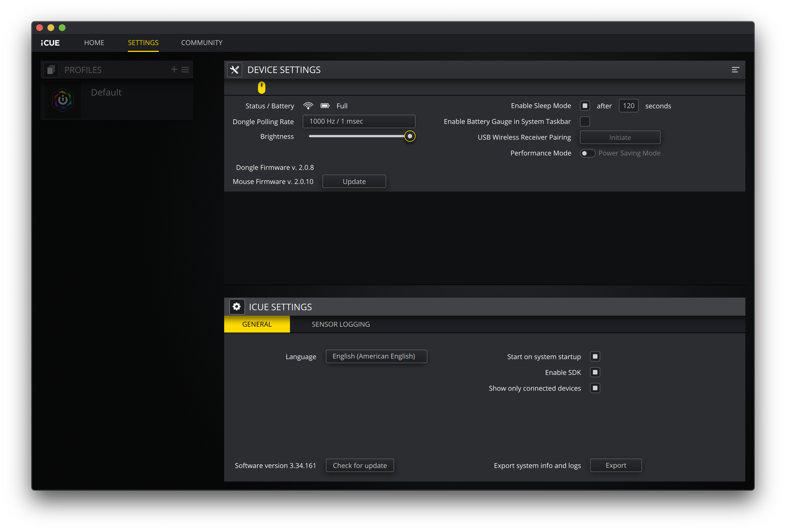Click the ICUE SETTINGS title

pyautogui.click(x=280, y=307)
